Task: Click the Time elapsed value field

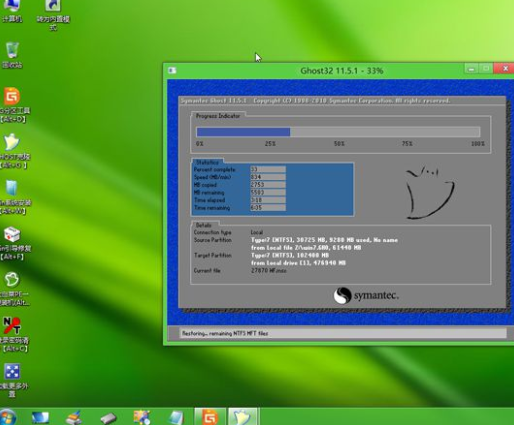Action: tap(268, 200)
